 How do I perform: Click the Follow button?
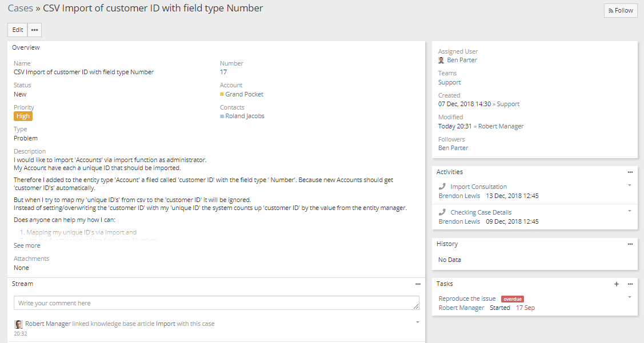(x=621, y=10)
